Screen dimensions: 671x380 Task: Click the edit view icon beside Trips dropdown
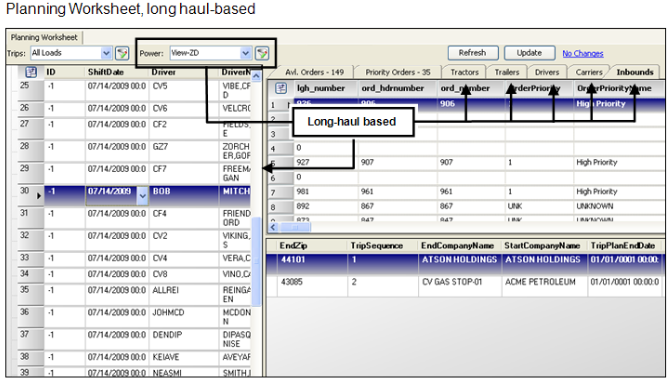point(122,53)
